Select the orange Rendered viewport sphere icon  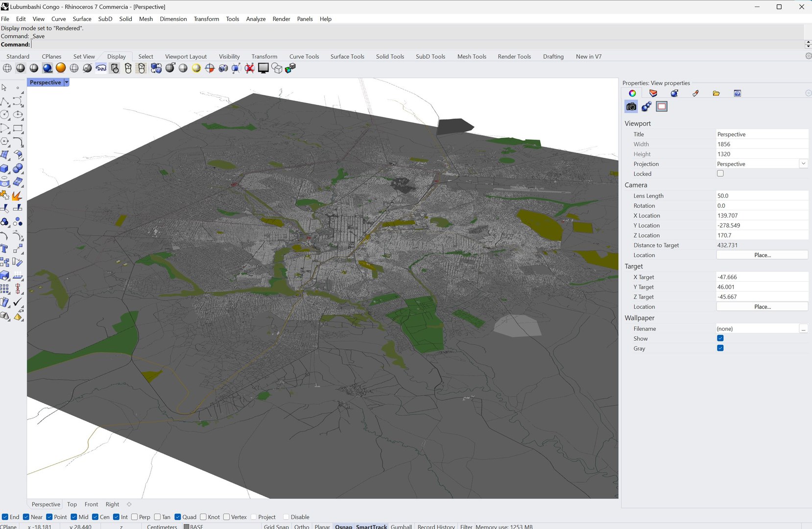point(61,68)
